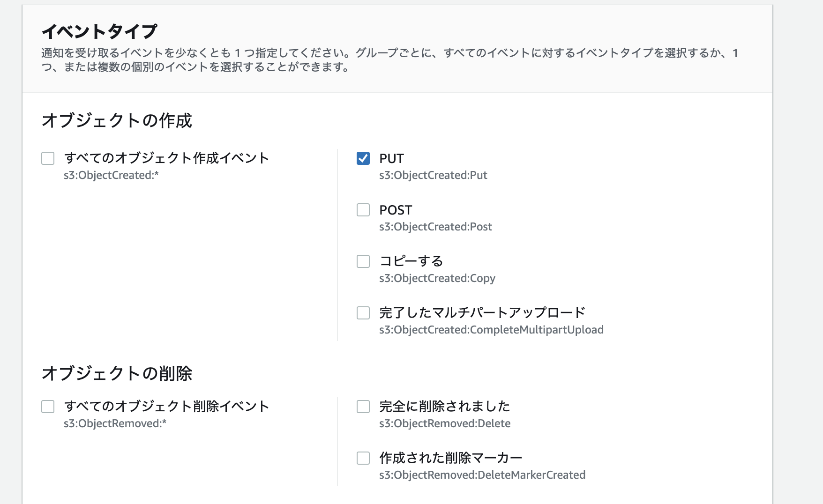
Task: Enable the 完全に削除されました checkbox
Action: coord(363,407)
